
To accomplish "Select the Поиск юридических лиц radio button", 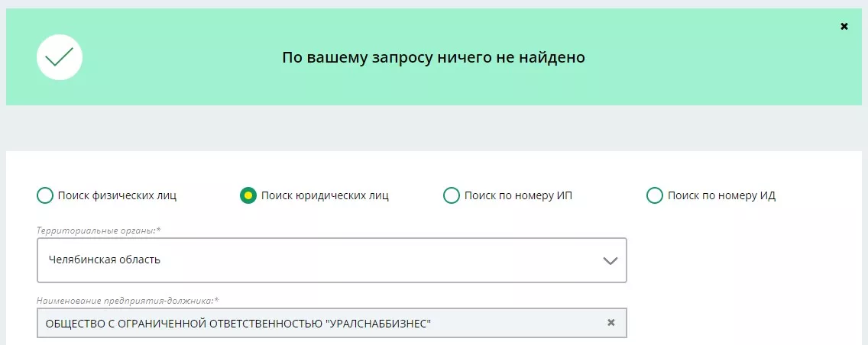I will [x=248, y=195].
